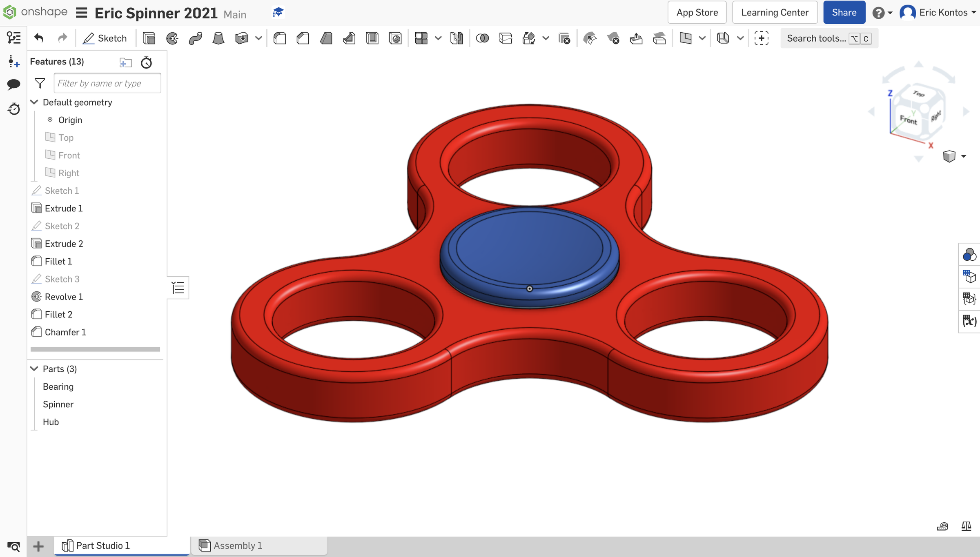Activate the Shell tool
Image resolution: width=980 pixels, height=557 pixels.
coord(372,38)
